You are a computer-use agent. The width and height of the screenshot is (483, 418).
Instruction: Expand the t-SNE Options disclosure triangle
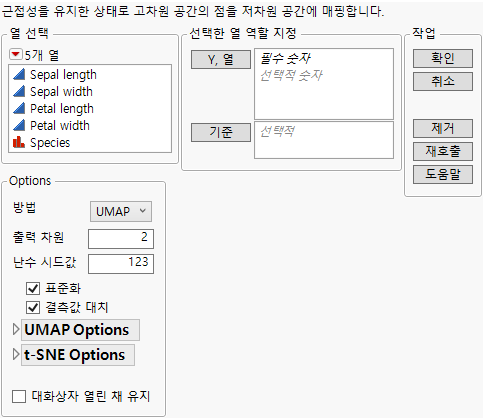16,355
